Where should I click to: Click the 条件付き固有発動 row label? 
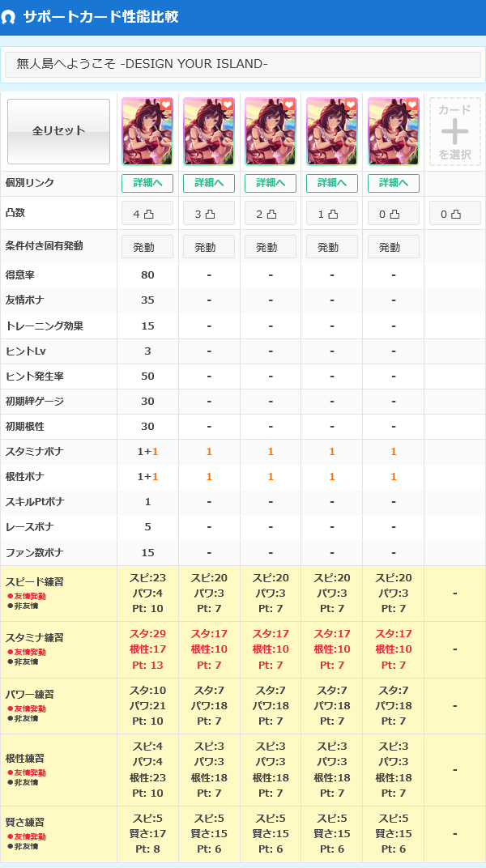click(45, 246)
